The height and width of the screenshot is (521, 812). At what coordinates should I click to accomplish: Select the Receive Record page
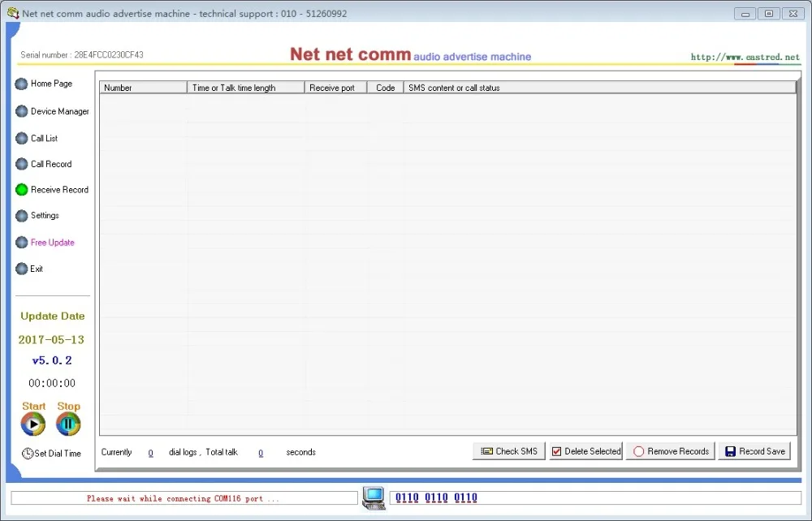point(59,190)
